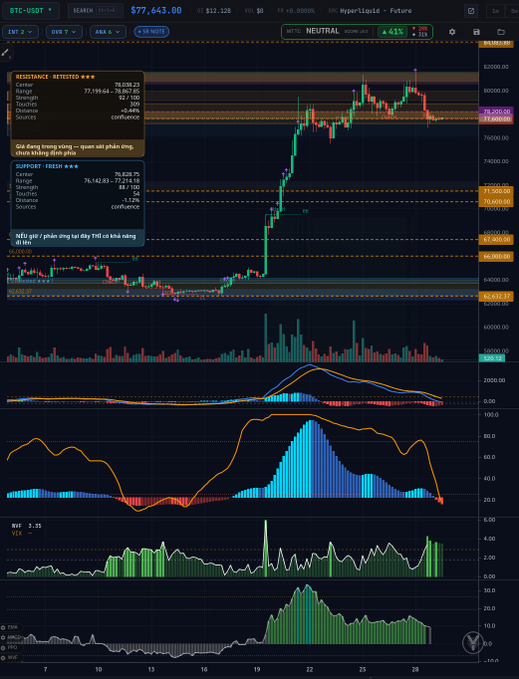Click date label 22 on time axis
Viewport: 519px width, 679px height.
(309, 669)
